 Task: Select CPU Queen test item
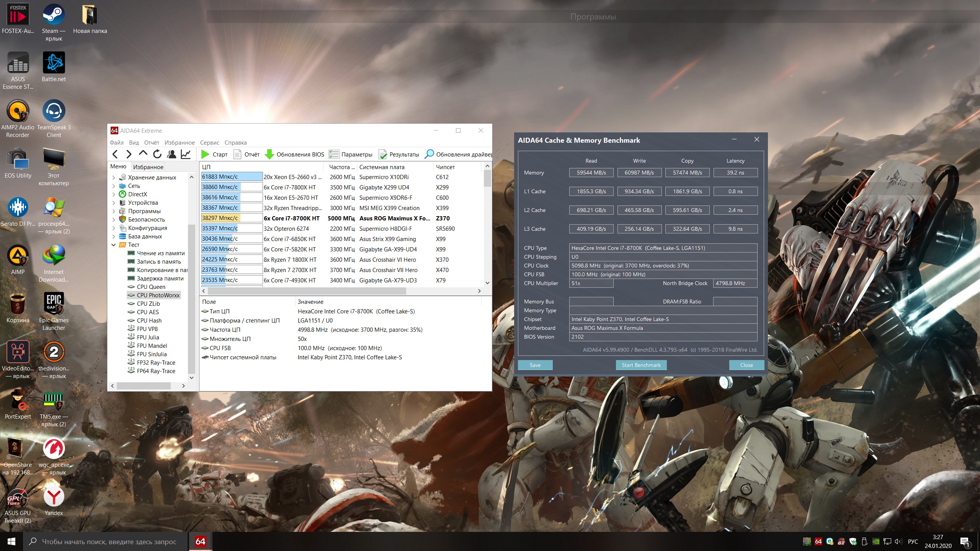[x=151, y=287]
